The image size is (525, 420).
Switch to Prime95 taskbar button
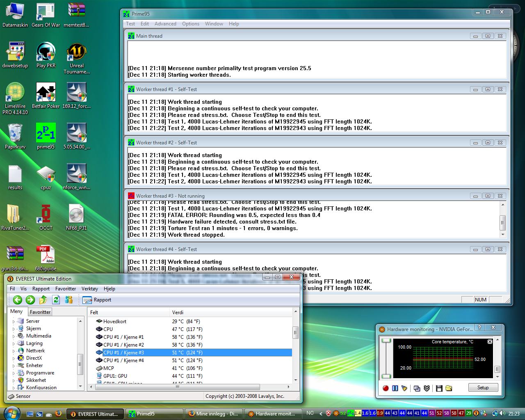[x=154, y=414]
